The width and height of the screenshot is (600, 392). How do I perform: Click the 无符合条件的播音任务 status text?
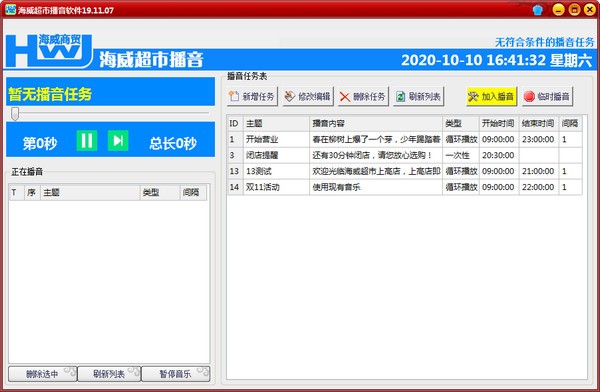(544, 42)
